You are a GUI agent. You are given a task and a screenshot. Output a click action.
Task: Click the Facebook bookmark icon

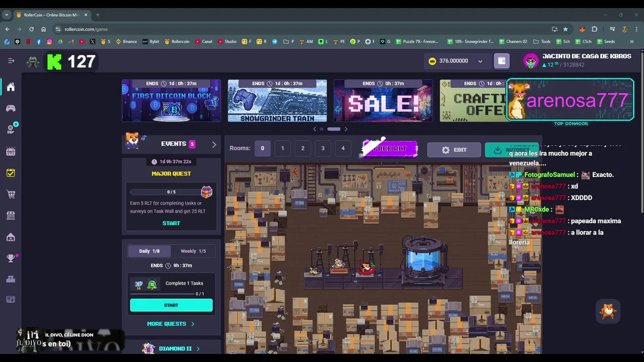pos(39,42)
